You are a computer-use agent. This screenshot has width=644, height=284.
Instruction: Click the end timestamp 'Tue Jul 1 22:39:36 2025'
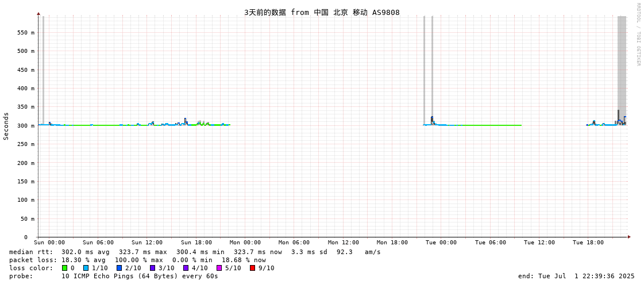click(585, 276)
